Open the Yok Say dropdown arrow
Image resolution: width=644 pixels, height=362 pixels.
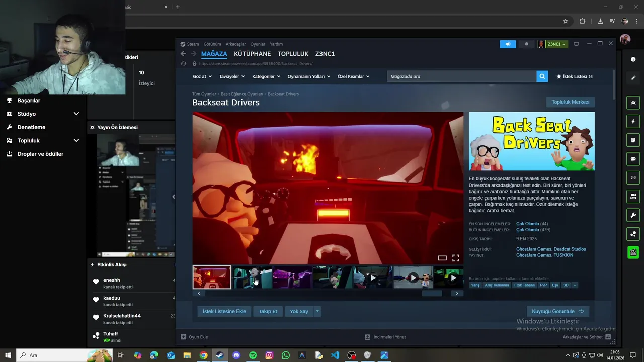point(317,311)
